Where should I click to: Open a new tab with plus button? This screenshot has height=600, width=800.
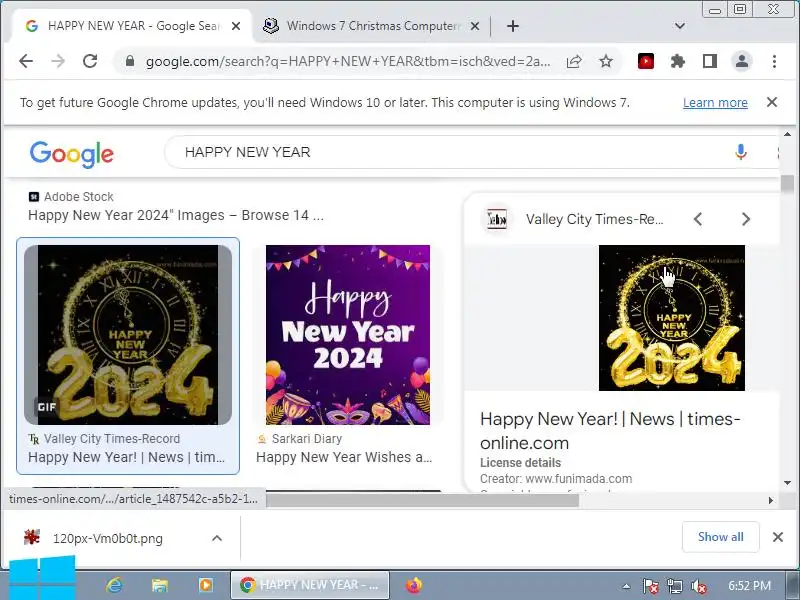pos(513,26)
